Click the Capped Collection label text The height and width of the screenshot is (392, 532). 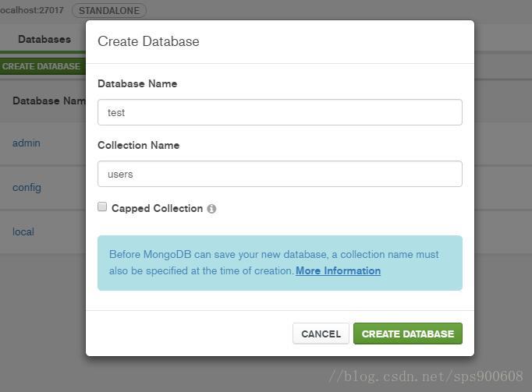[157, 208]
